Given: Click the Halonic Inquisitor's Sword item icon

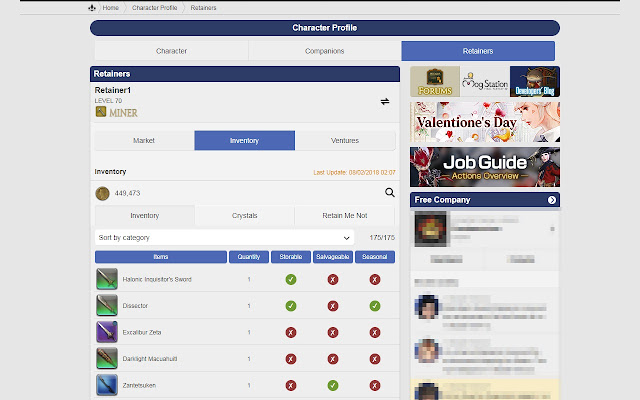Looking at the screenshot, I should [x=107, y=279].
